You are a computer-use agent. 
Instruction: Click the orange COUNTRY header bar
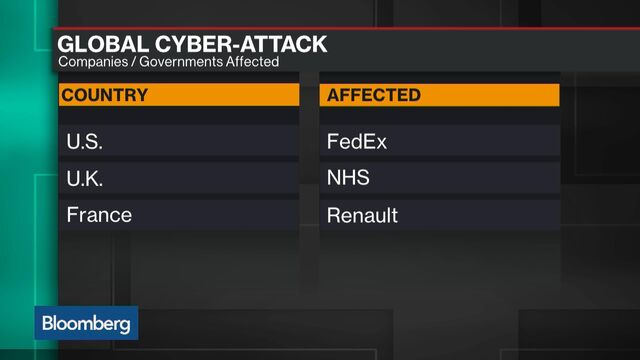click(179, 95)
